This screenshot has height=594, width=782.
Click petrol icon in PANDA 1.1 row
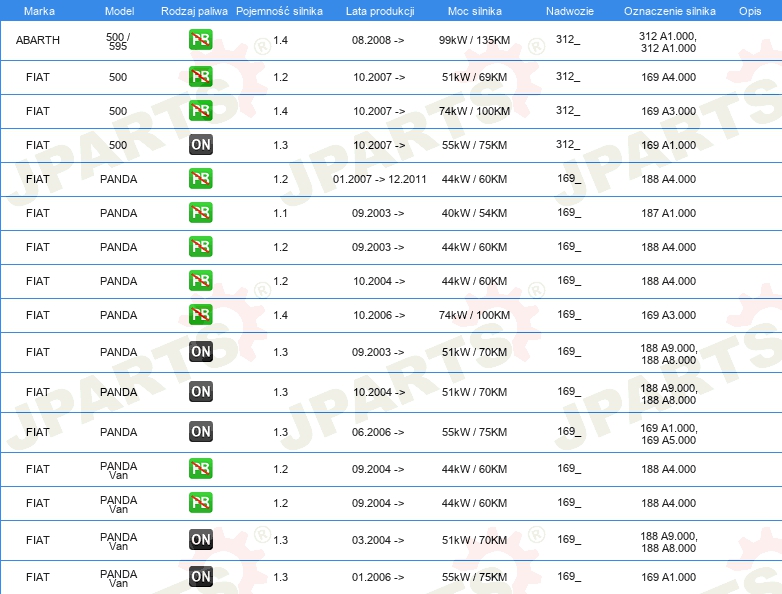point(200,212)
